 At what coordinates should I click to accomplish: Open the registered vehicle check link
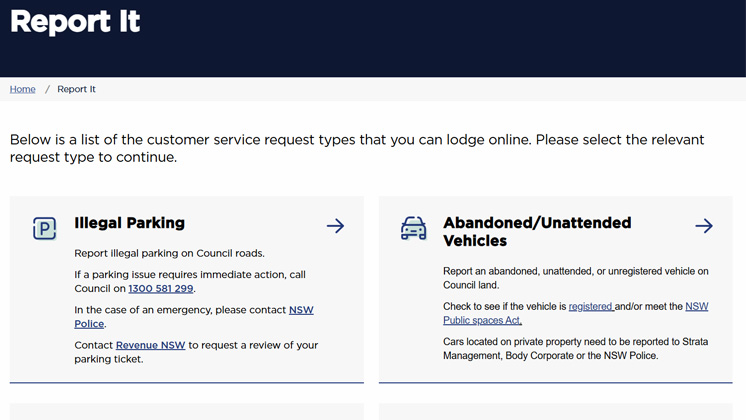[x=591, y=306]
